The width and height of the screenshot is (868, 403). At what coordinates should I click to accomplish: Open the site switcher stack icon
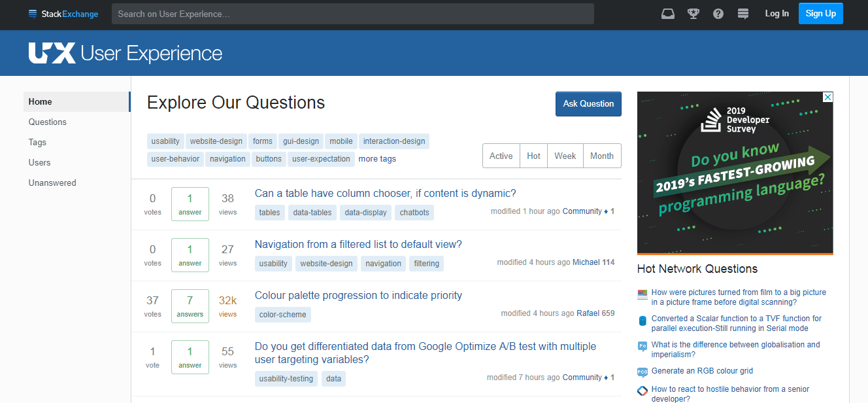[743, 14]
